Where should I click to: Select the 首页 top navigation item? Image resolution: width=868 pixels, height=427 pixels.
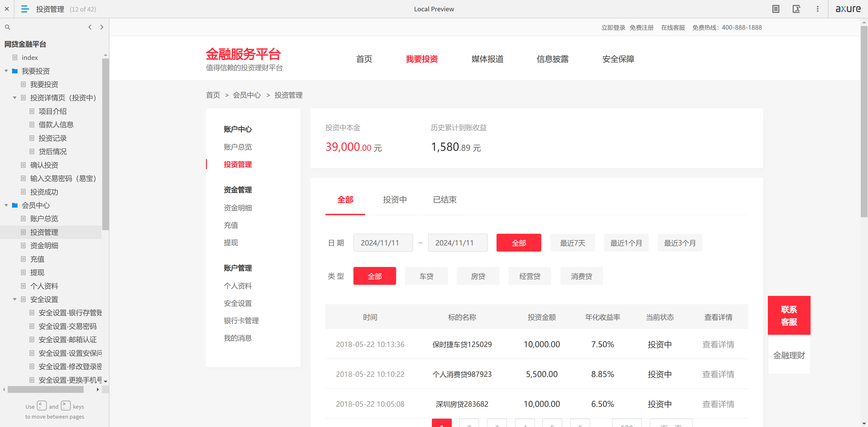364,59
